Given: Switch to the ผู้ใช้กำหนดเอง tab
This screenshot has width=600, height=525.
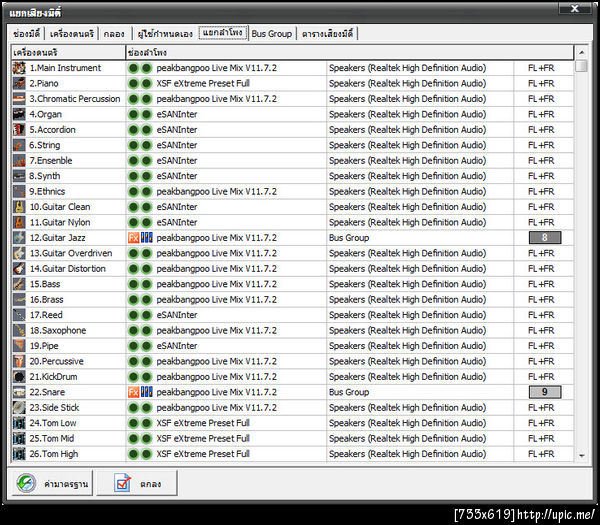Looking at the screenshot, I should [x=165, y=34].
